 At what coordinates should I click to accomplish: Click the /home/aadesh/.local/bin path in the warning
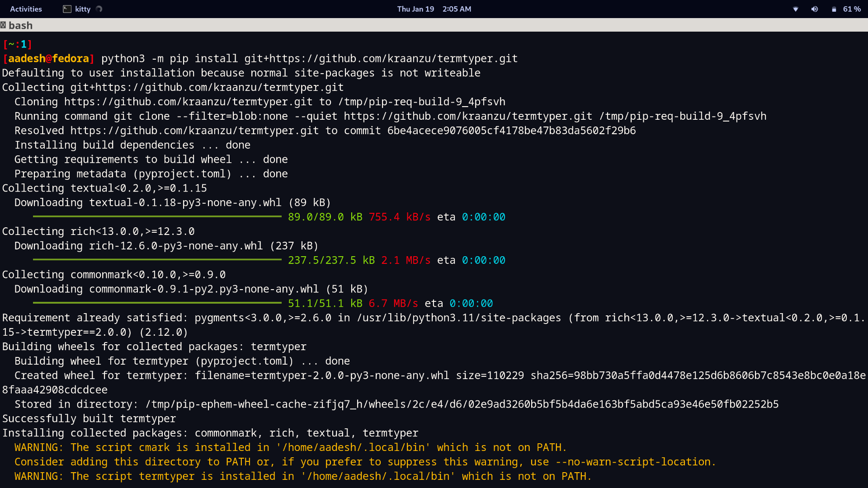[x=352, y=447]
